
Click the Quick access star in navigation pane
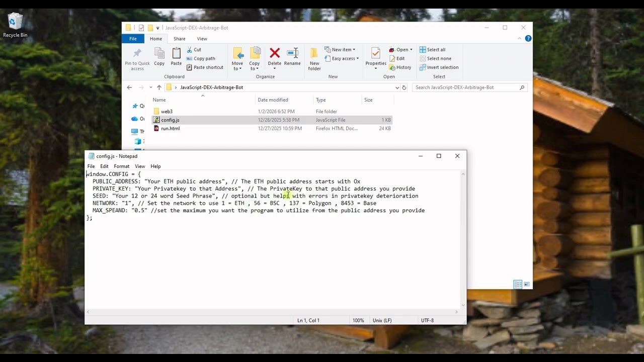coord(135,106)
